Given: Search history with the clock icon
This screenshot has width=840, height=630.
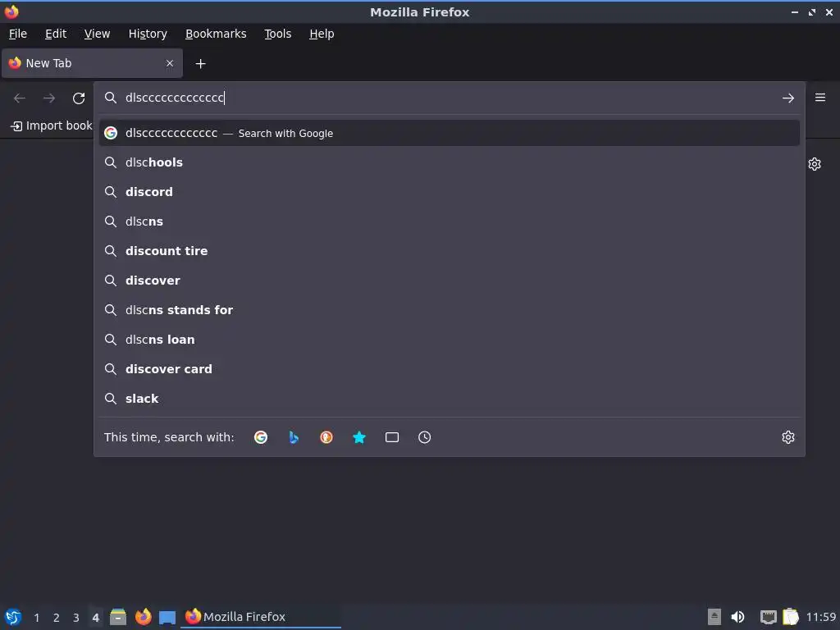Looking at the screenshot, I should (424, 437).
